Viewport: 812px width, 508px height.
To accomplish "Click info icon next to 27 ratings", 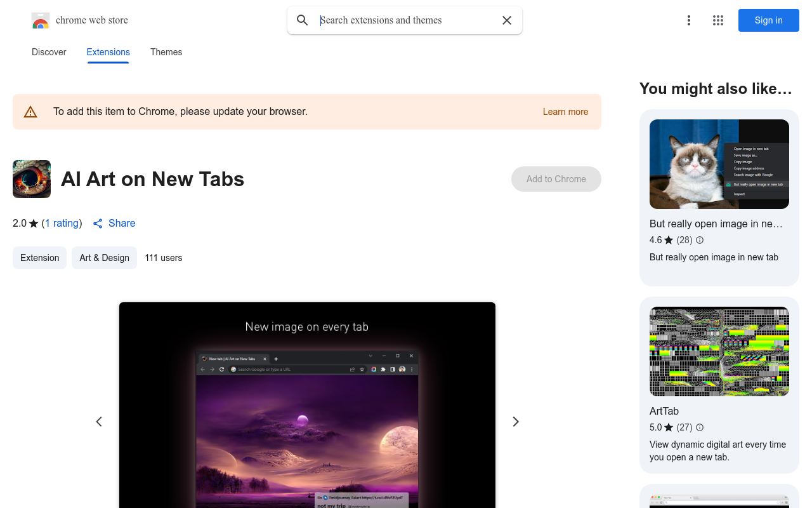I will (700, 427).
